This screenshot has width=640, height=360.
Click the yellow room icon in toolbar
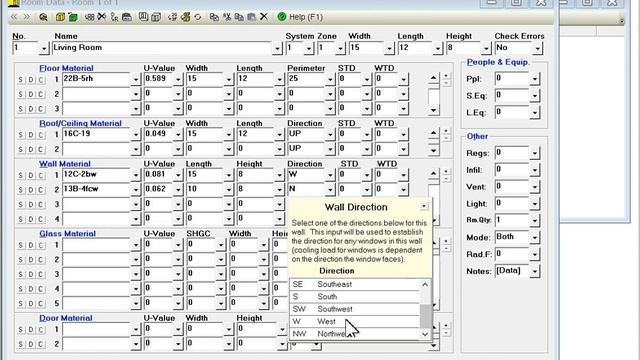(60, 17)
